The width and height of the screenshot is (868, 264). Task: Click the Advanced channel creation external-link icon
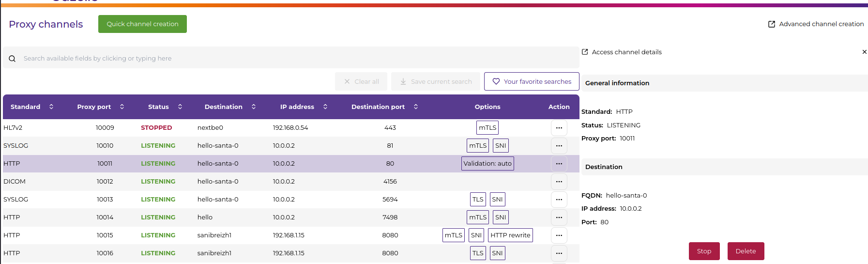771,24
